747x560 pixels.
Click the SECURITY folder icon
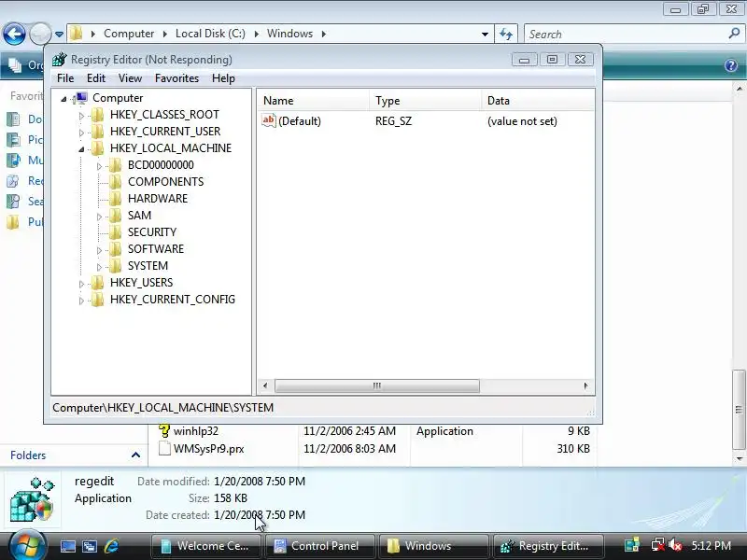pos(115,231)
